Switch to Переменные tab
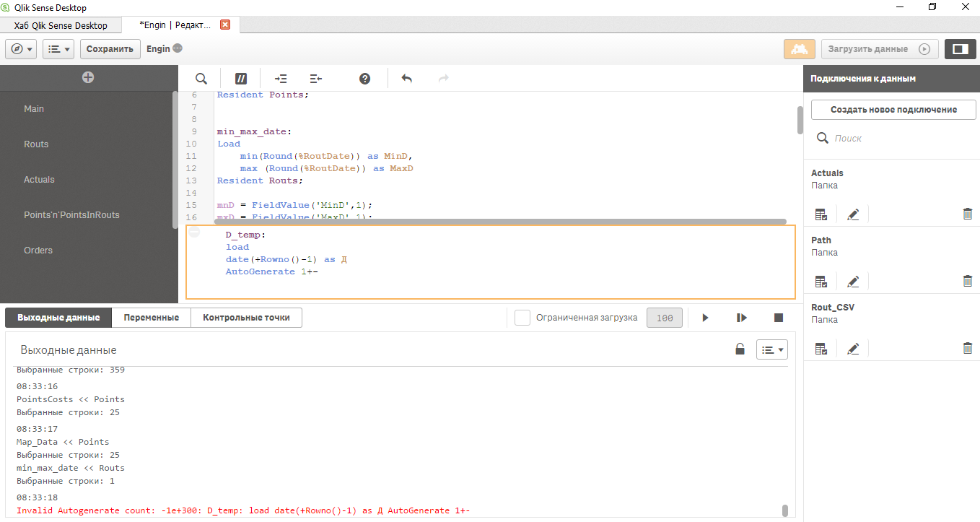980x522 pixels. [x=152, y=318]
